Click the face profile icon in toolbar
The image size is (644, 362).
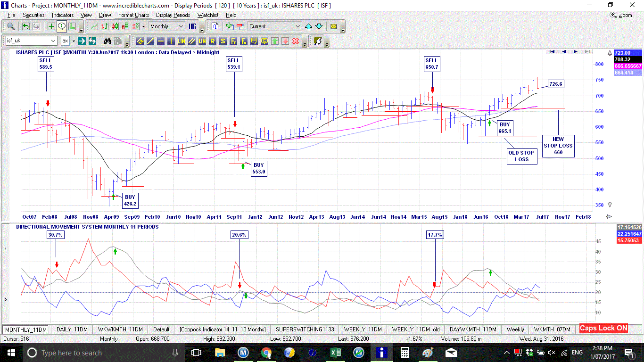[318, 41]
